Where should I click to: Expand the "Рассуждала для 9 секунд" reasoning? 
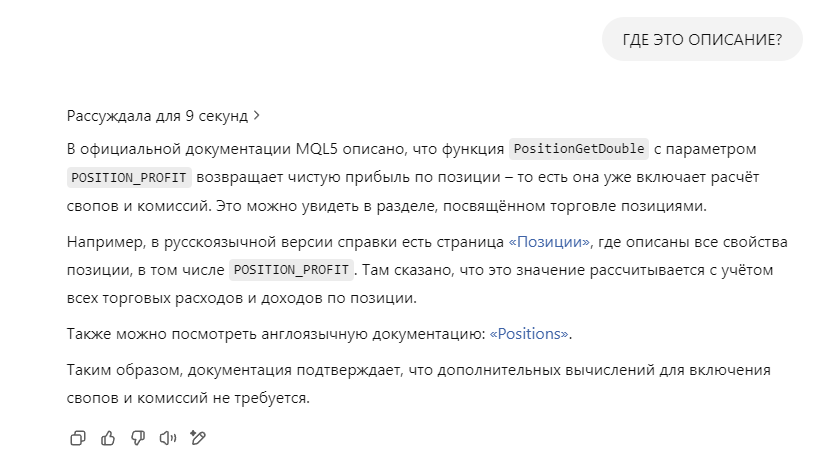[x=157, y=116]
